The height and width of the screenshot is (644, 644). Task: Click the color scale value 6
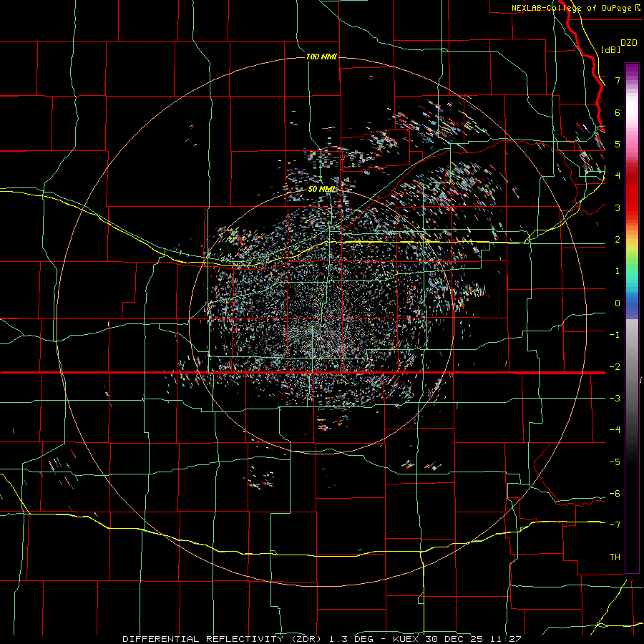coord(618,112)
